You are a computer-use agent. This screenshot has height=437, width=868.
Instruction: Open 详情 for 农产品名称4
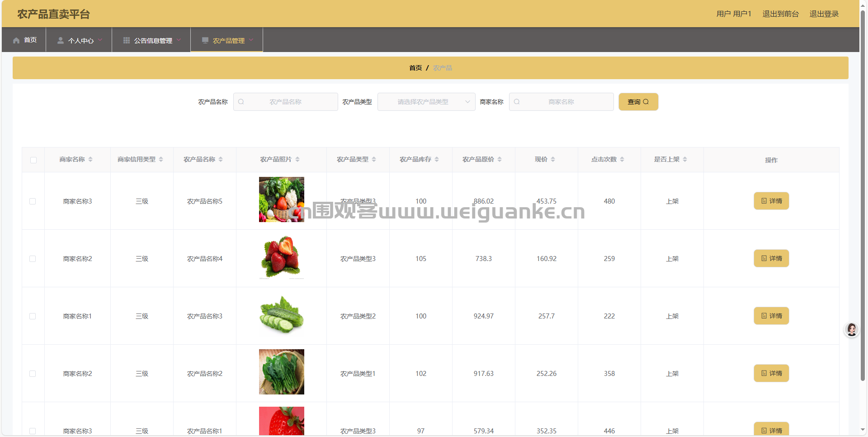(x=771, y=258)
